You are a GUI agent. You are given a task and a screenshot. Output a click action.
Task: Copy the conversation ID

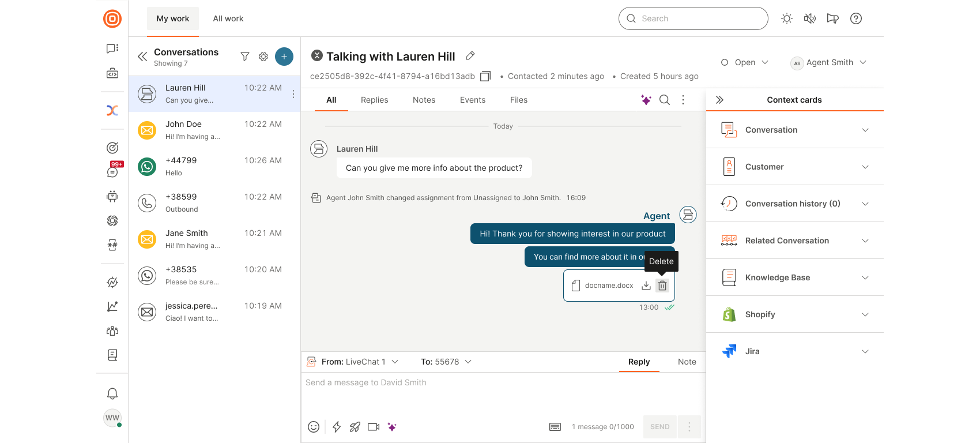pyautogui.click(x=485, y=76)
